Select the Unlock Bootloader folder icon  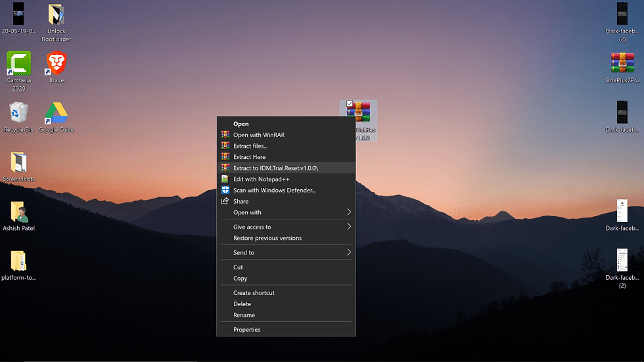point(57,14)
